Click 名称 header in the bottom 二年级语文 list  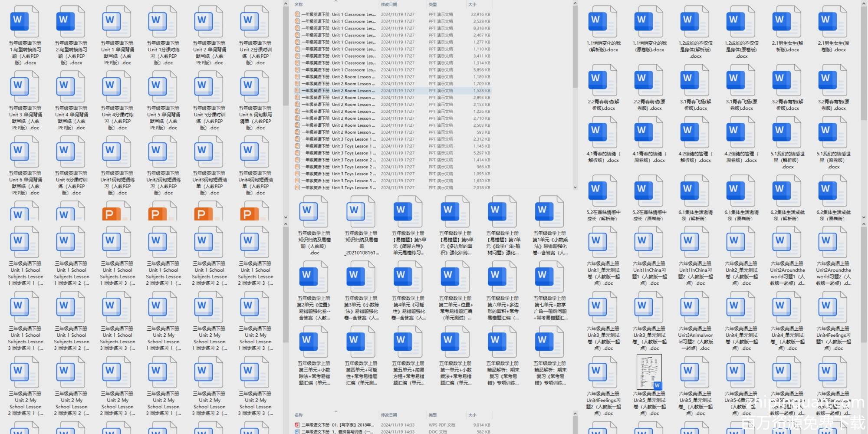[x=299, y=415]
